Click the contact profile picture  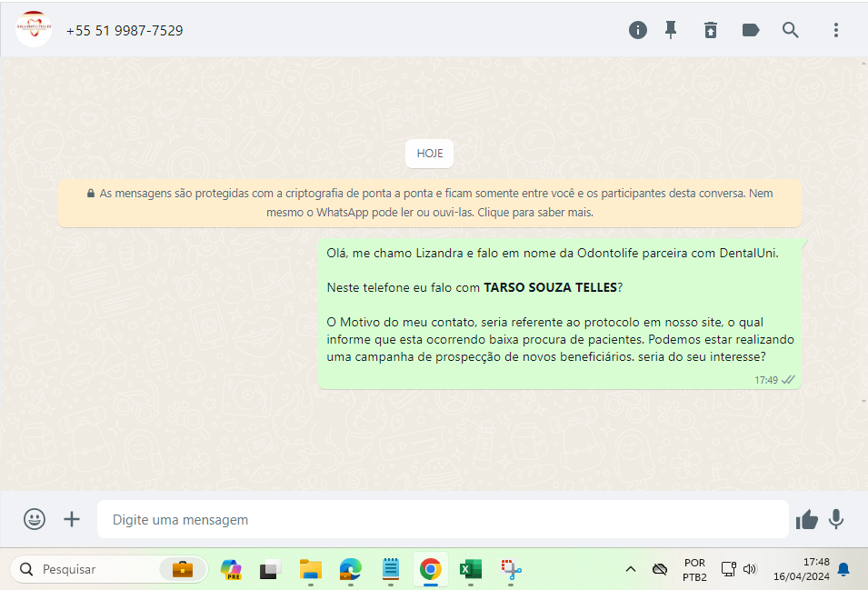(x=34, y=28)
